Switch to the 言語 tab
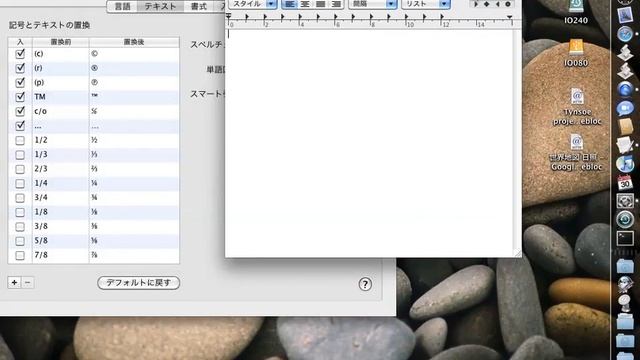 (122, 7)
